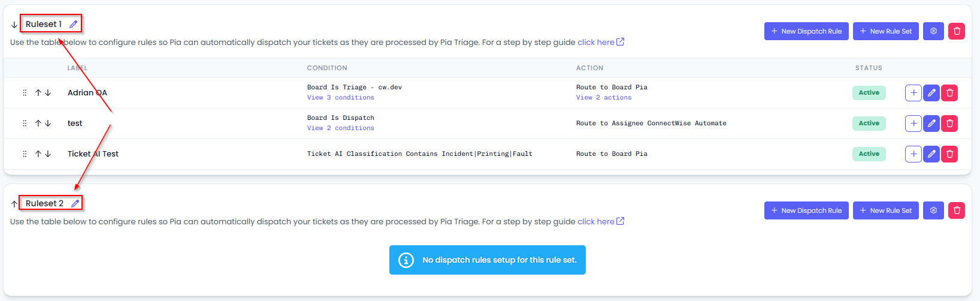Move Ticket AI Test rule up
Screen dimensions: 980x301
[38, 154]
